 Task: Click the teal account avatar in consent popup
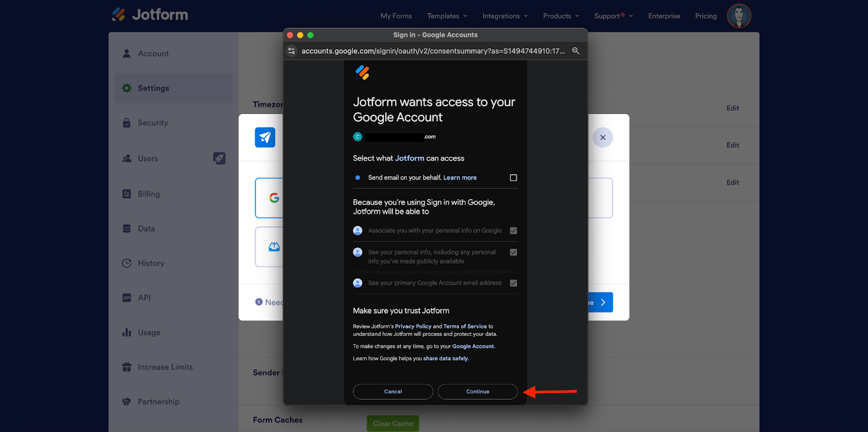[358, 137]
